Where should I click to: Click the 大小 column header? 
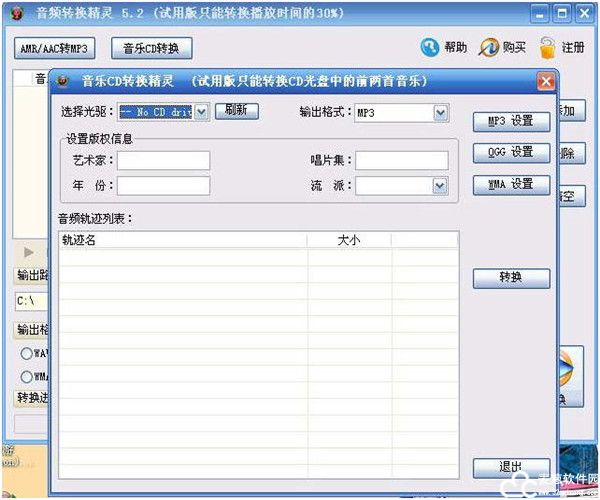[x=349, y=240]
